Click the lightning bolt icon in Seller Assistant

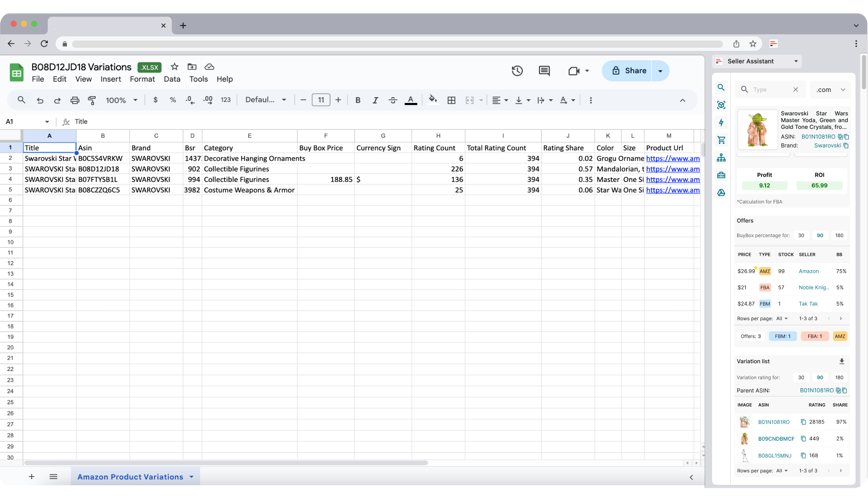click(x=721, y=123)
